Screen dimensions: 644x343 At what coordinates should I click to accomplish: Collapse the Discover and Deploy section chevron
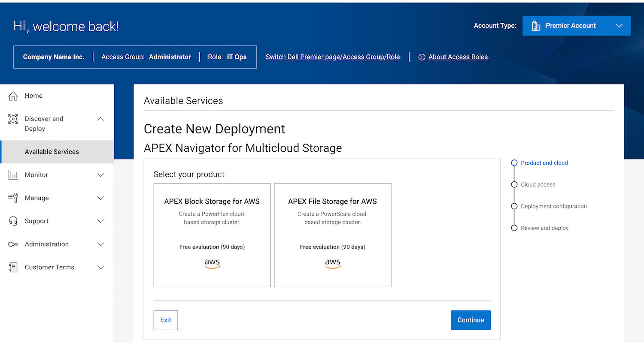click(x=101, y=119)
